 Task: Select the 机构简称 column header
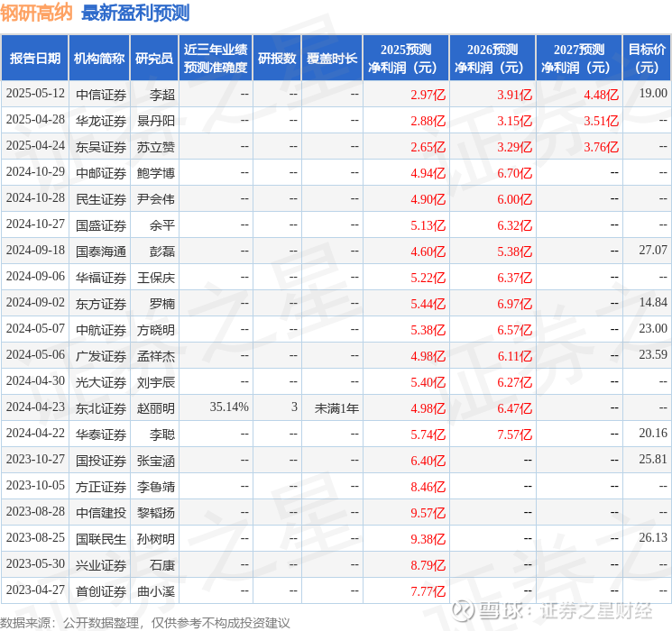click(99, 59)
